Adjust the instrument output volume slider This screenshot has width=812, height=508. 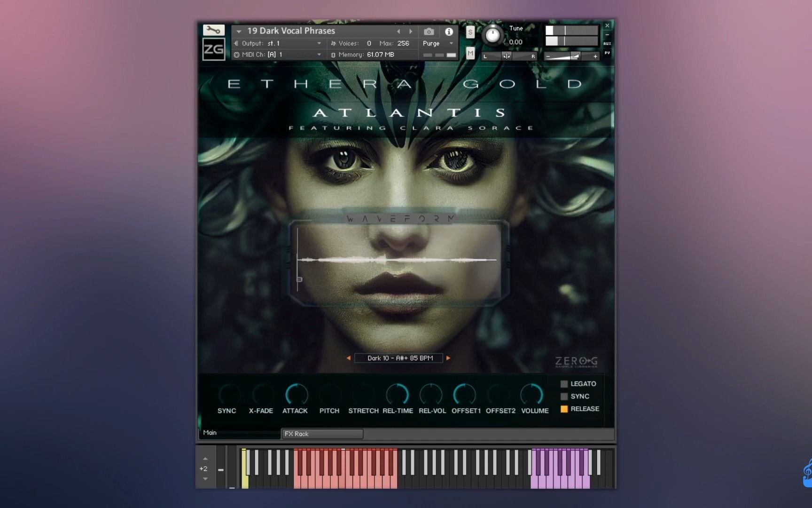click(x=575, y=56)
